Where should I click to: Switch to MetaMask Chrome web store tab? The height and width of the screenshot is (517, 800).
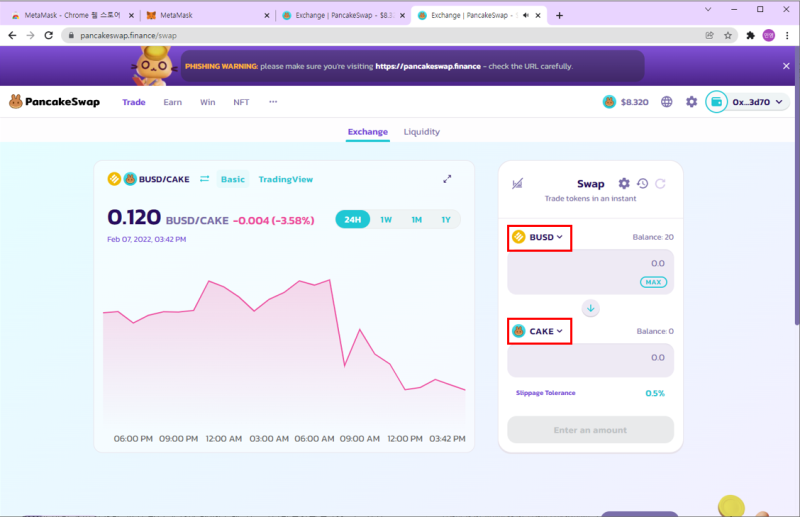click(x=72, y=15)
